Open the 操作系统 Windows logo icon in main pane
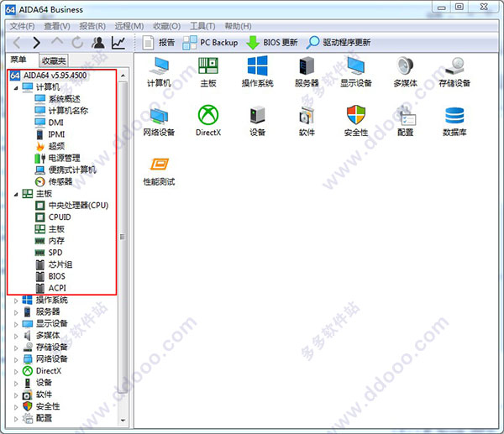The height and width of the screenshot is (434, 504). [x=258, y=71]
